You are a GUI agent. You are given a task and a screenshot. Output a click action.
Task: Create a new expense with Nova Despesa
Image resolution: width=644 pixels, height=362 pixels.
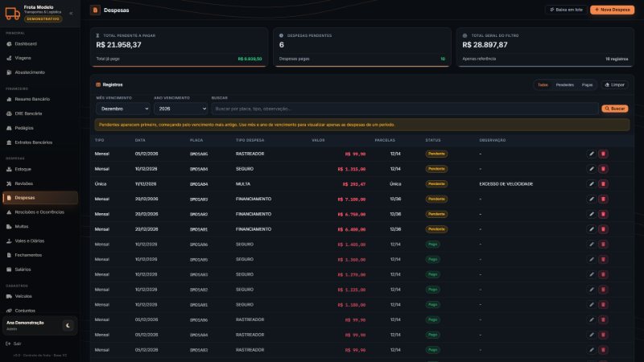pyautogui.click(x=612, y=10)
